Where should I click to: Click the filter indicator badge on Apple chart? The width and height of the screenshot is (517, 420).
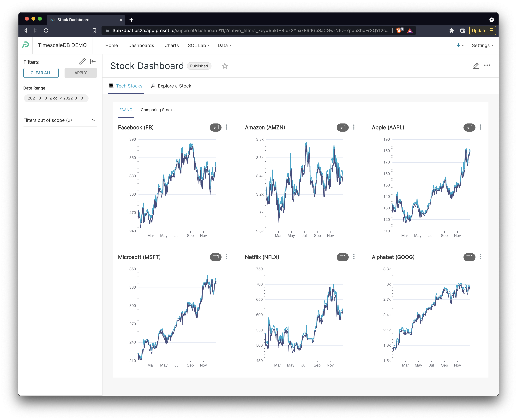point(469,127)
